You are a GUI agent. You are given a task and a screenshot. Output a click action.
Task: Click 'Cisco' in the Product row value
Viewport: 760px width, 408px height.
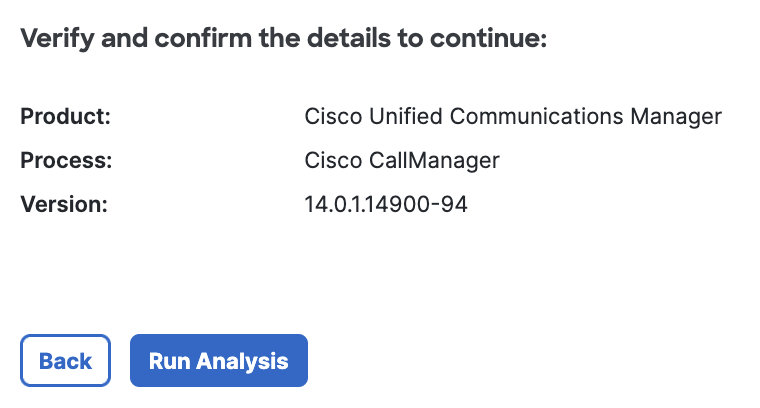tap(329, 116)
